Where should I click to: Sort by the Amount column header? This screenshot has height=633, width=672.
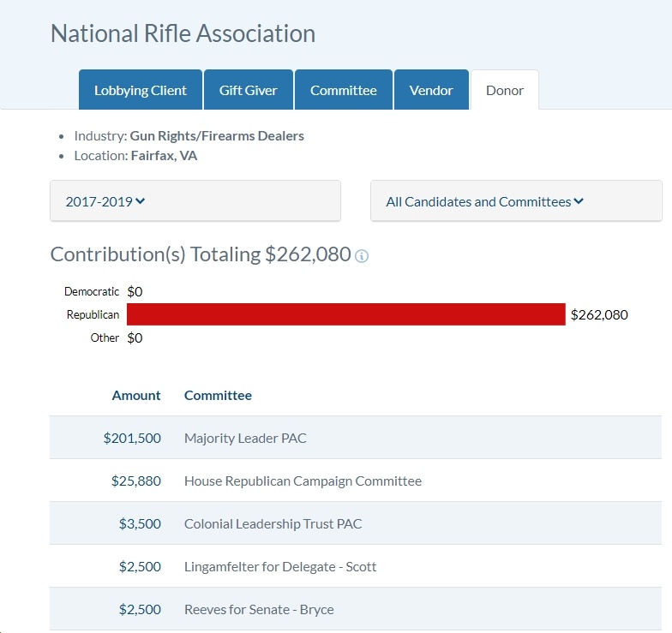tap(135, 396)
